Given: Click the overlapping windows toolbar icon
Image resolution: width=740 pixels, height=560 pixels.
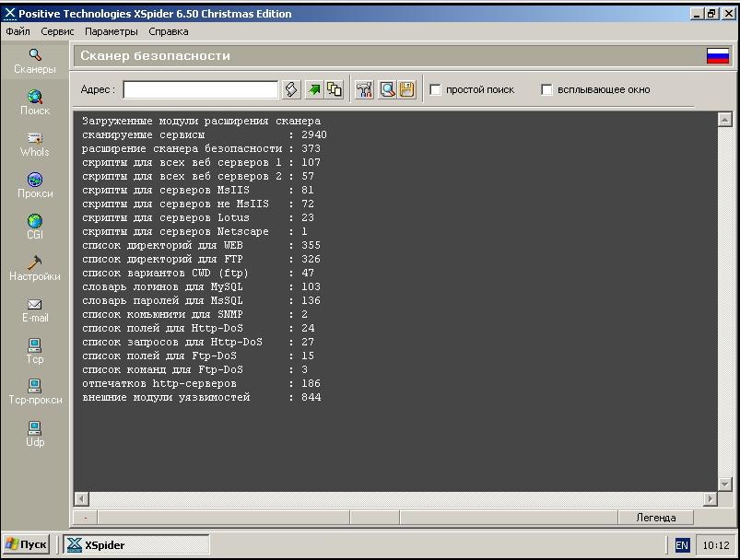Looking at the screenshot, I should point(335,89).
